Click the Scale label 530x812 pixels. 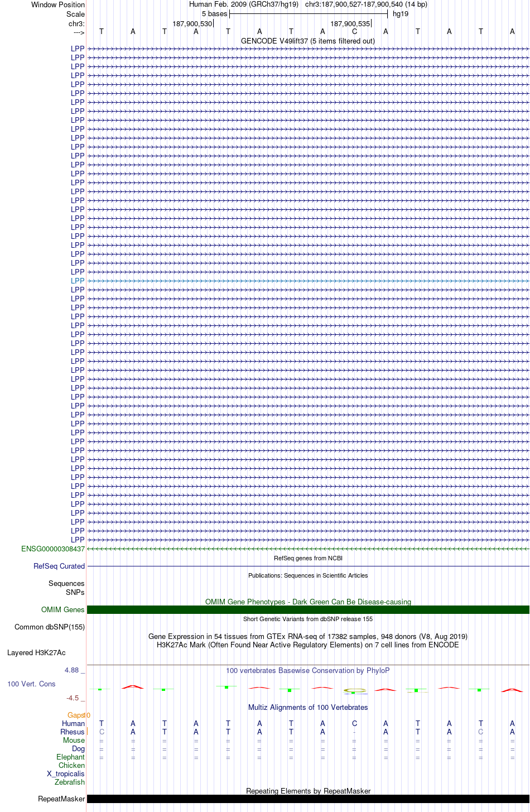(x=75, y=15)
